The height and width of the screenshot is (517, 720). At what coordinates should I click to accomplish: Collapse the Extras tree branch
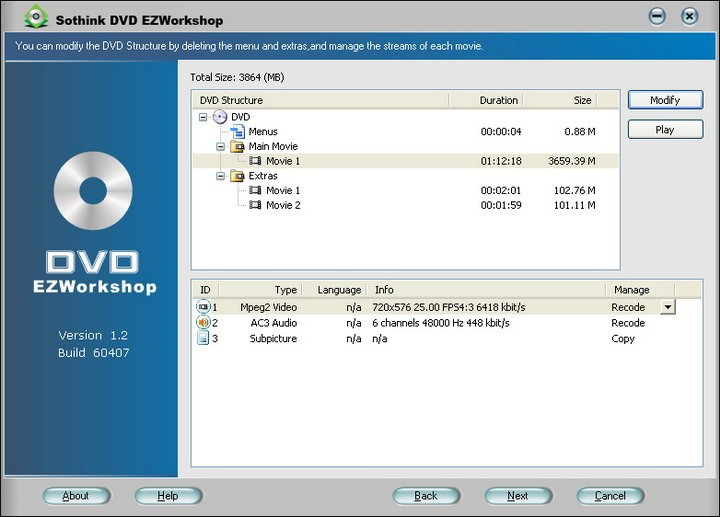(x=220, y=176)
